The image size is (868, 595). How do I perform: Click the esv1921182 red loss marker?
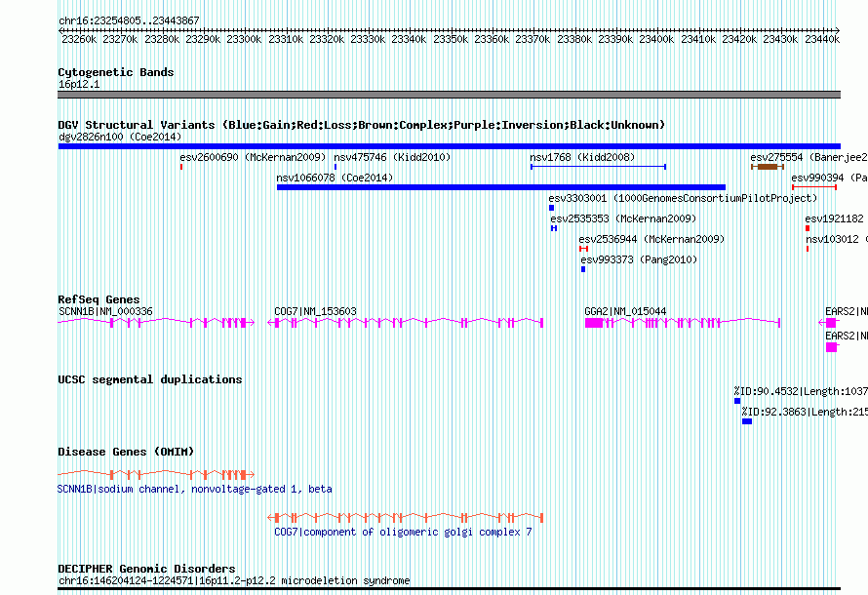point(808,228)
